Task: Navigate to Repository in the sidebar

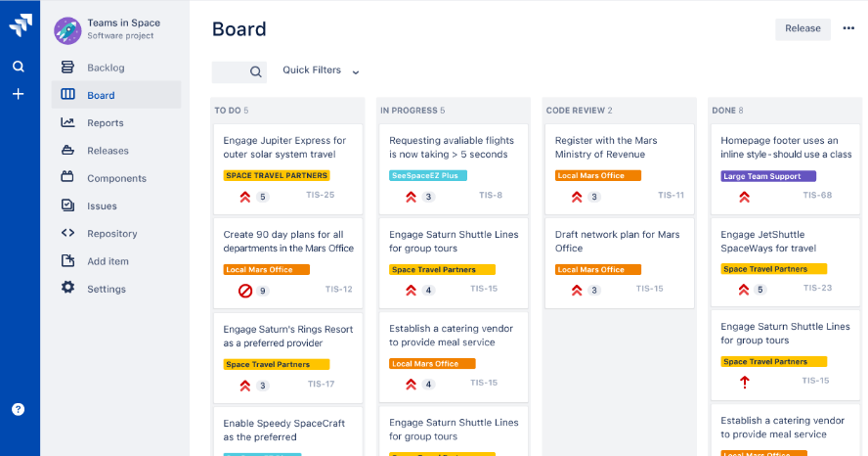Action: pos(111,234)
